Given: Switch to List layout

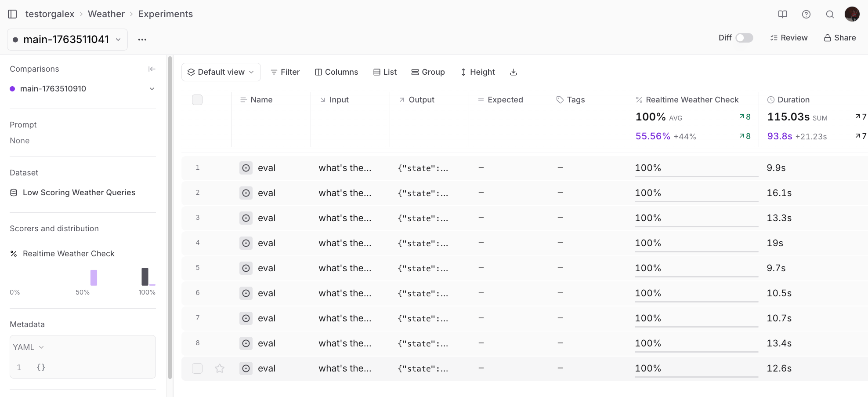Looking at the screenshot, I should [x=385, y=72].
